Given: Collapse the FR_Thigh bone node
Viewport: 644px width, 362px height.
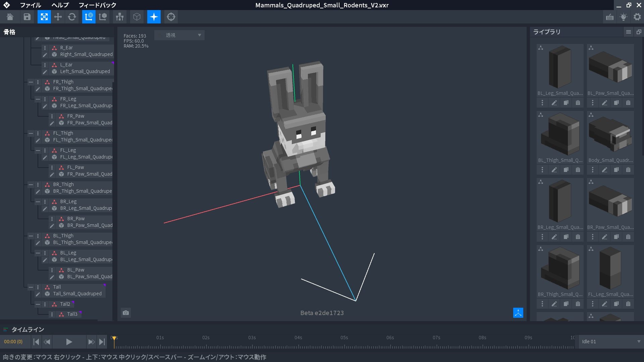Looking at the screenshot, I should (x=31, y=82).
